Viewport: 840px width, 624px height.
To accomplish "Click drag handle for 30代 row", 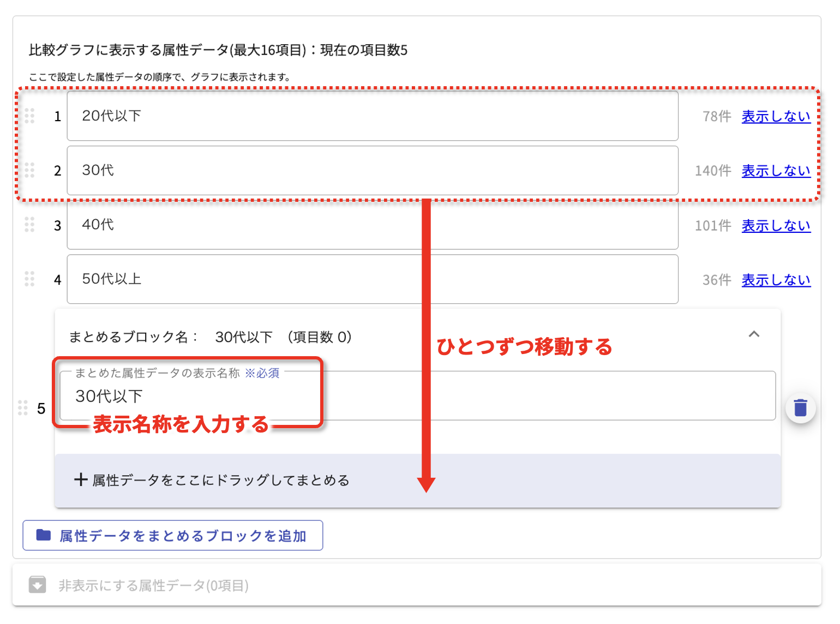I will point(29,170).
